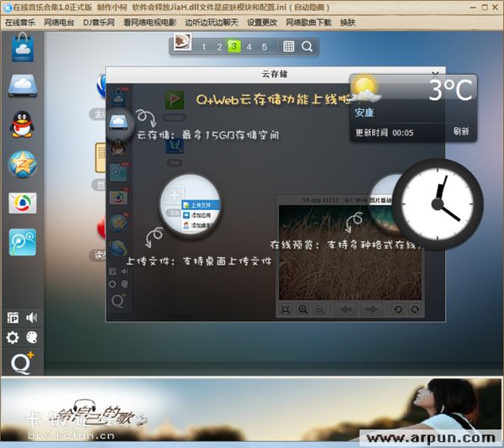Image resolution: width=504 pixels, height=448 pixels.
Task: Open the theme palette icon
Action: 32,337
